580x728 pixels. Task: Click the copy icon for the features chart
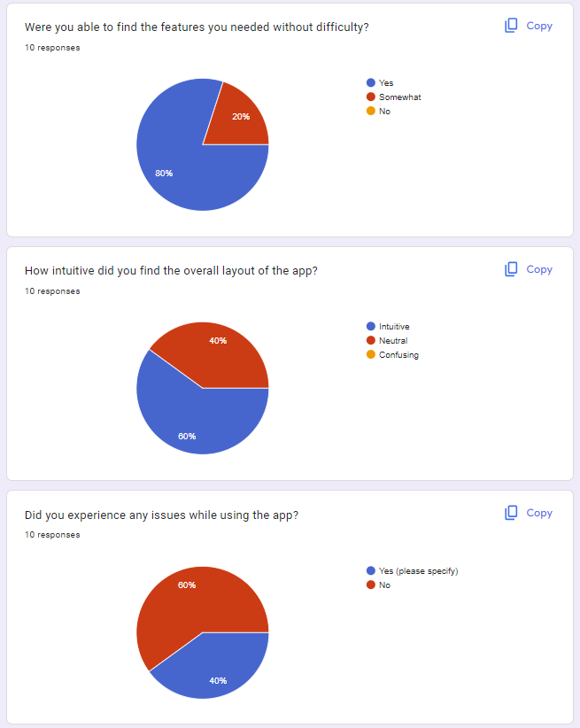coord(511,26)
